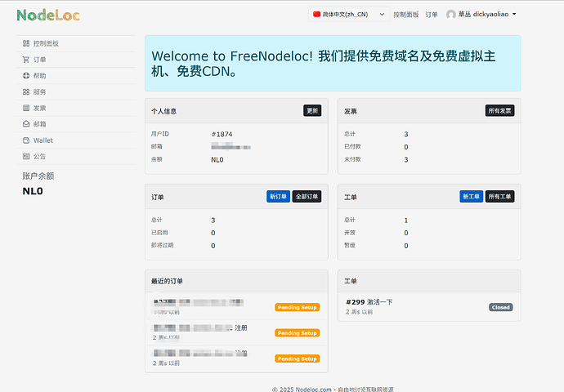Select 帮助 in the sidebar

(x=75, y=76)
